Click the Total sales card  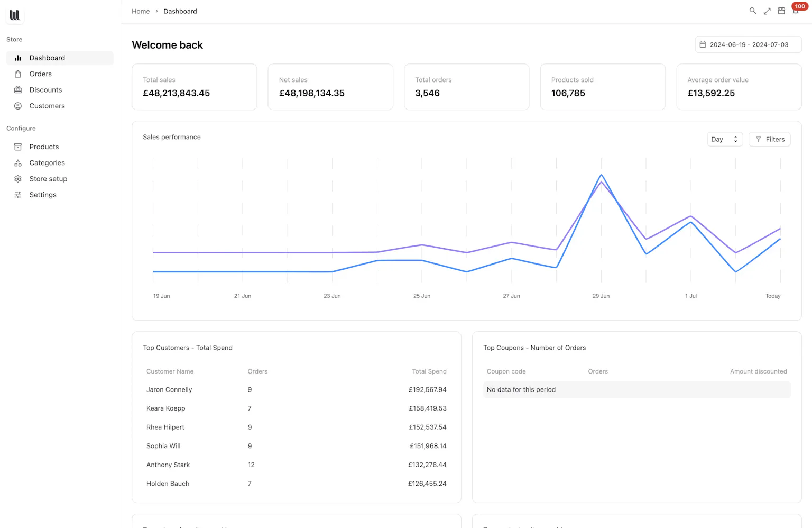(x=194, y=87)
